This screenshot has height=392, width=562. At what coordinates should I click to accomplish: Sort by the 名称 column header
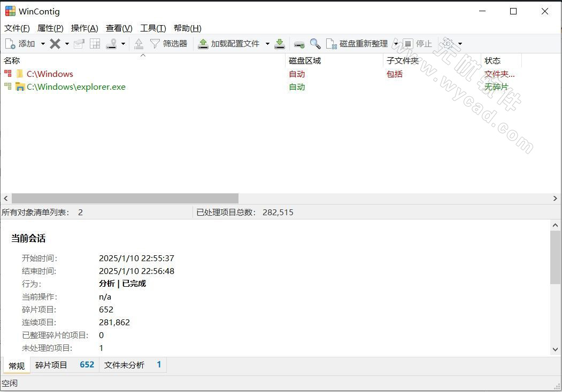(x=143, y=60)
